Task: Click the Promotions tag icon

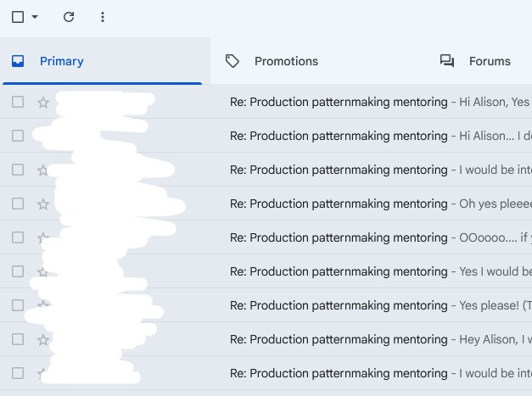Action: pyautogui.click(x=232, y=61)
